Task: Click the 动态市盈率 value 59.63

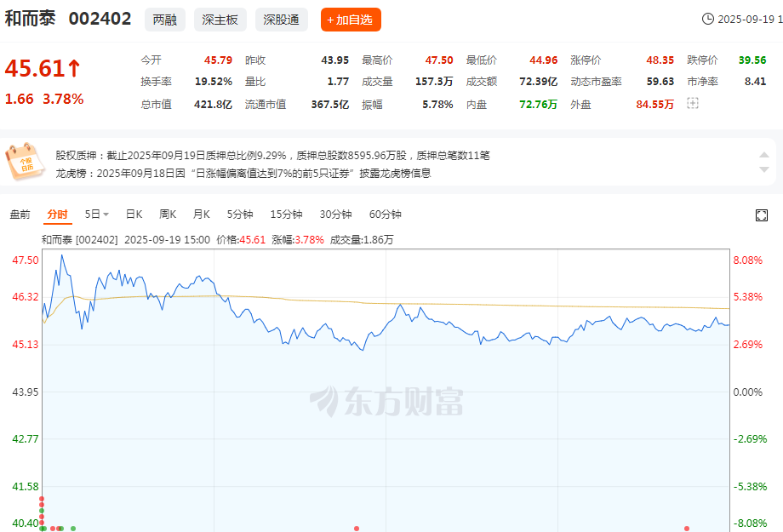Action: pos(660,82)
